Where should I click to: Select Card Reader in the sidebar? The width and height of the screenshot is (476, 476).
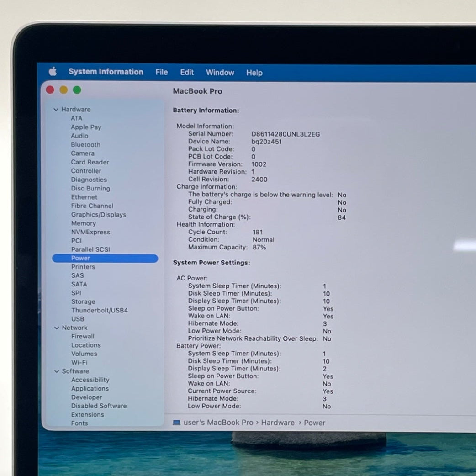pos(90,162)
